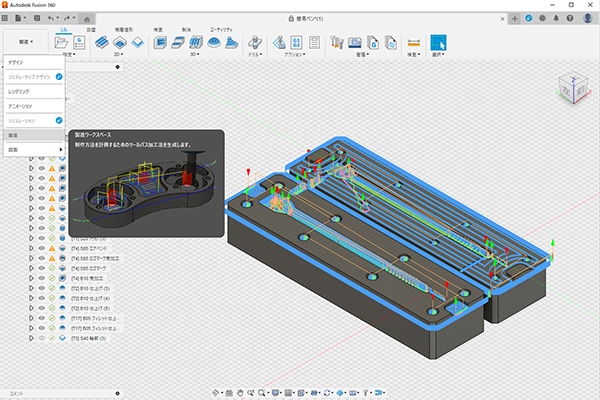The height and width of the screenshot is (400, 600).
Task: Expand the 図面 submenu arrow
Action: point(60,148)
